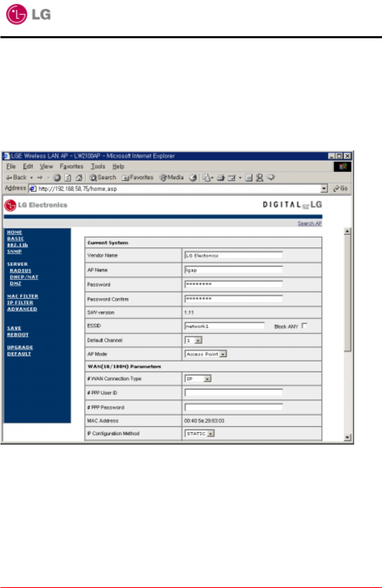The width and height of the screenshot is (382, 588).
Task: Click the Refresh page icon
Action: coord(68,177)
